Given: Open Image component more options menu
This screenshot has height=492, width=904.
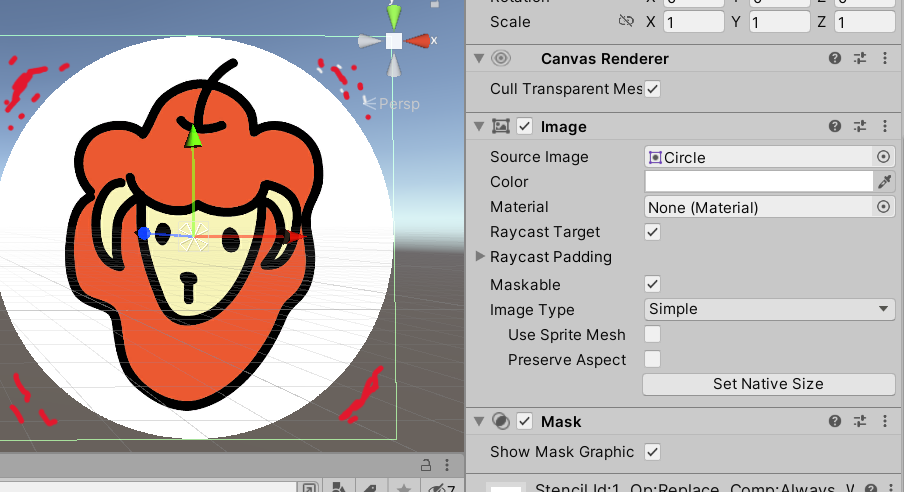Looking at the screenshot, I should coord(885,126).
